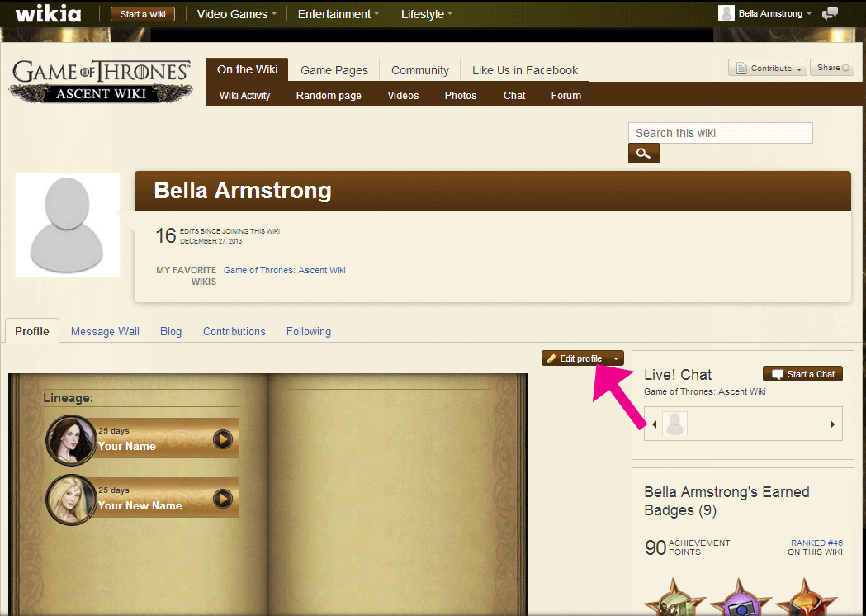Show next chat user with right arrow
This screenshot has height=616, width=866.
tap(832, 424)
